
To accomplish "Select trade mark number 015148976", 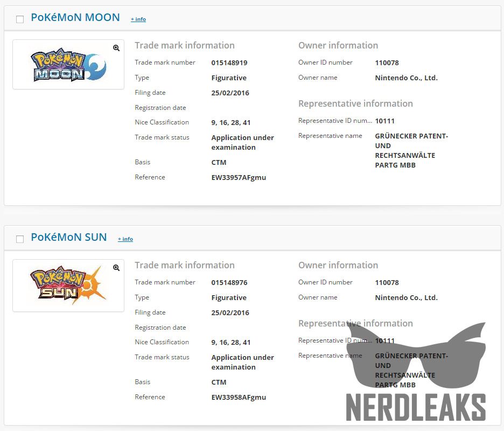I will tap(229, 282).
